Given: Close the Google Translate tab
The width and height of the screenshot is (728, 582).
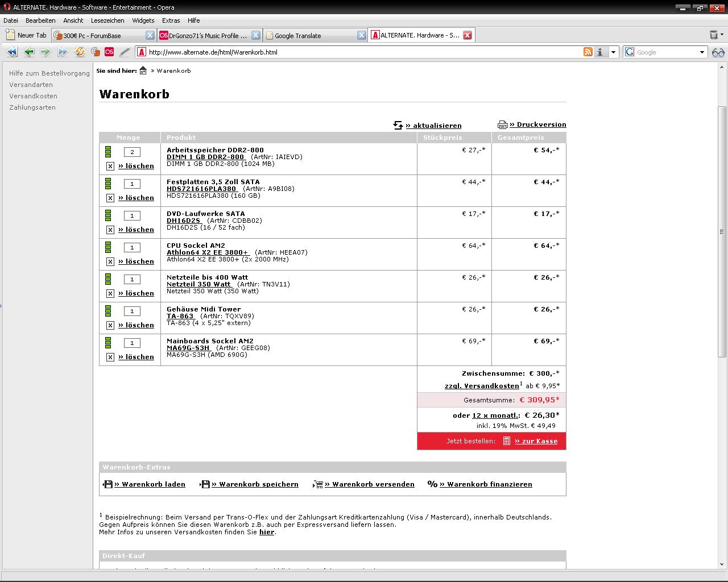Looking at the screenshot, I should tap(361, 35).
